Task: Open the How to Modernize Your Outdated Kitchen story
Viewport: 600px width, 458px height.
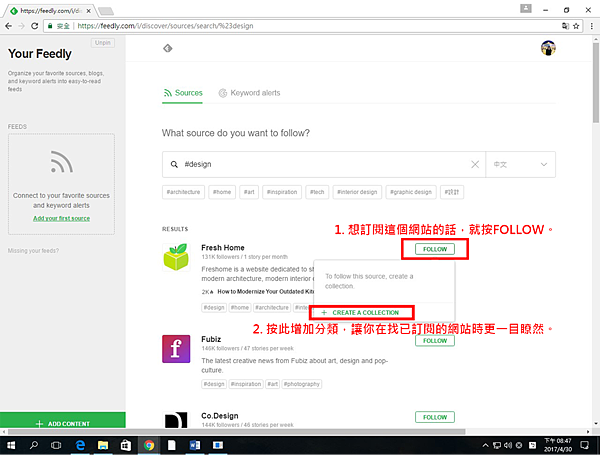Action: [x=266, y=292]
